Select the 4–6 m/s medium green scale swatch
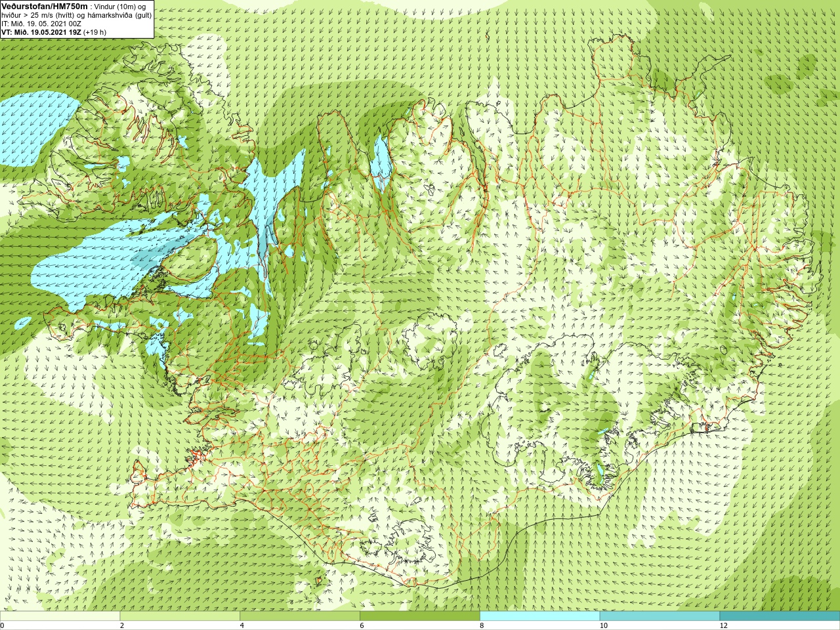 point(300,616)
